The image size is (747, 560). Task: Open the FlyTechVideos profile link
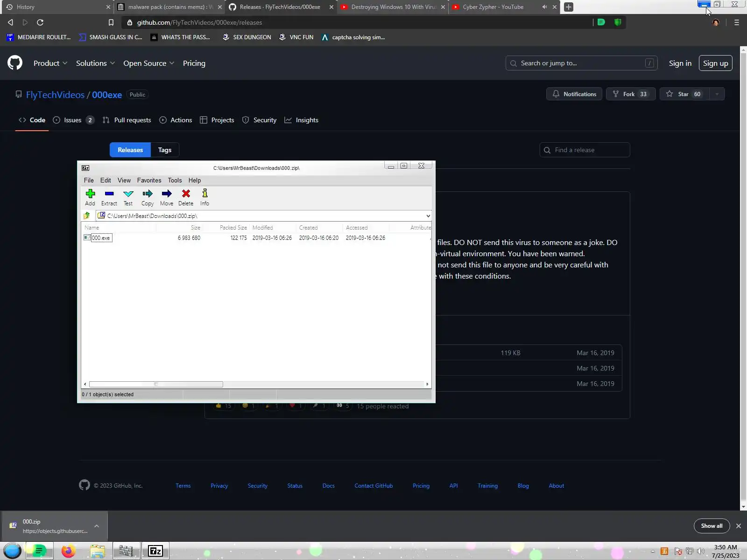[x=55, y=95]
